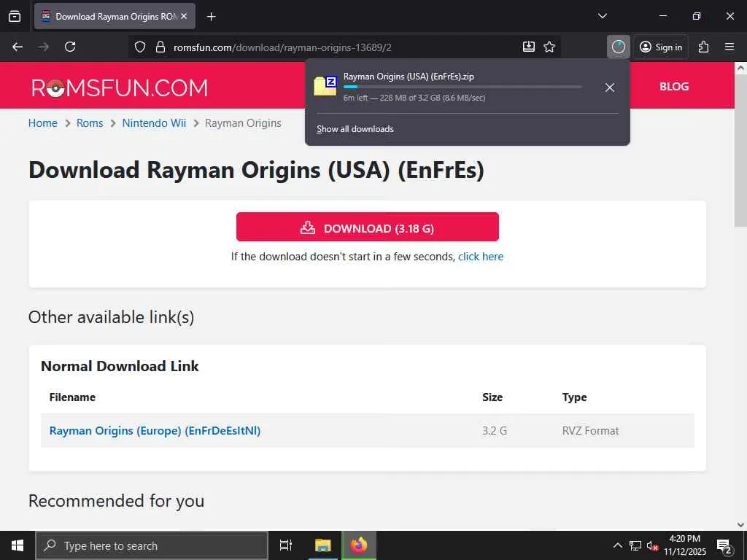Show hidden system tray icons chevron

pos(617,545)
